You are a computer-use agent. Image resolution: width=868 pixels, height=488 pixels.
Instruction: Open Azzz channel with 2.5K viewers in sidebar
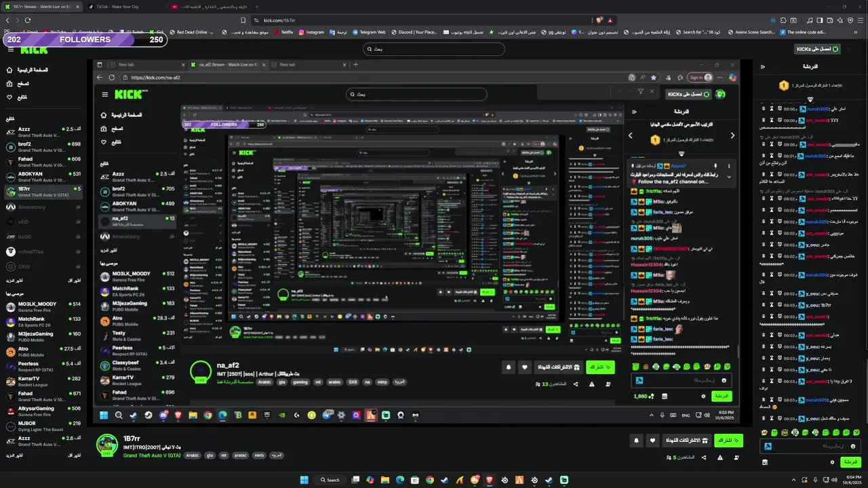43,131
